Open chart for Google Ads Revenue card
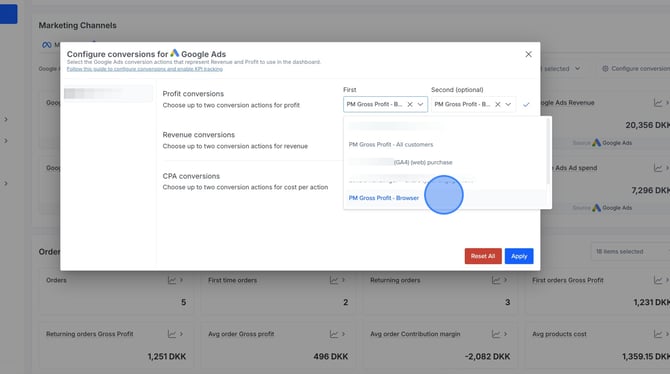 click(658, 103)
